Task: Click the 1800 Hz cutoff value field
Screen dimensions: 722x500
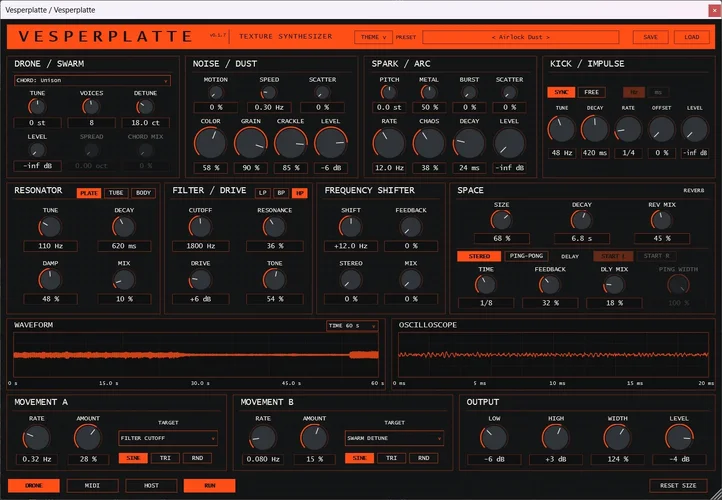Action: (x=201, y=246)
